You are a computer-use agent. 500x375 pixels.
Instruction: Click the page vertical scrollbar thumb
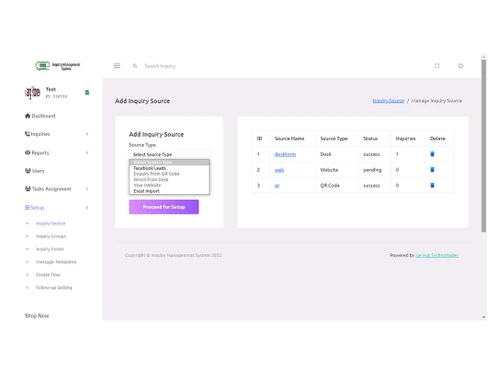pyautogui.click(x=484, y=146)
